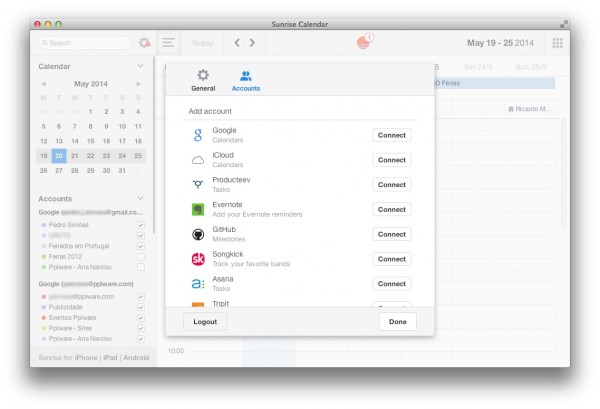Click the Done button
Image resolution: width=600 pixels, height=409 pixels.
398,322
